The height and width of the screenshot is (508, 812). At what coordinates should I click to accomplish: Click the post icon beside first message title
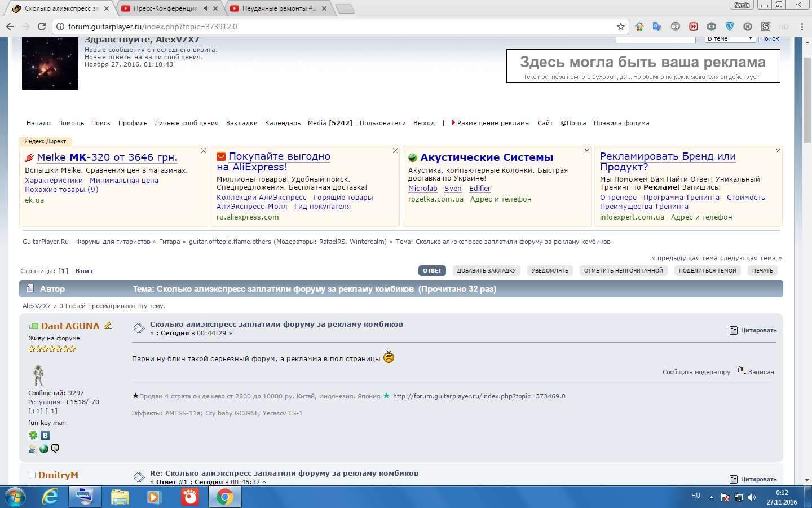pyautogui.click(x=139, y=329)
